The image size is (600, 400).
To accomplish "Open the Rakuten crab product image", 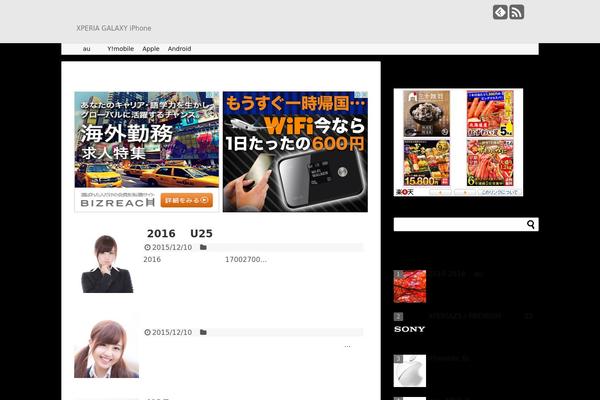I will point(490,163).
